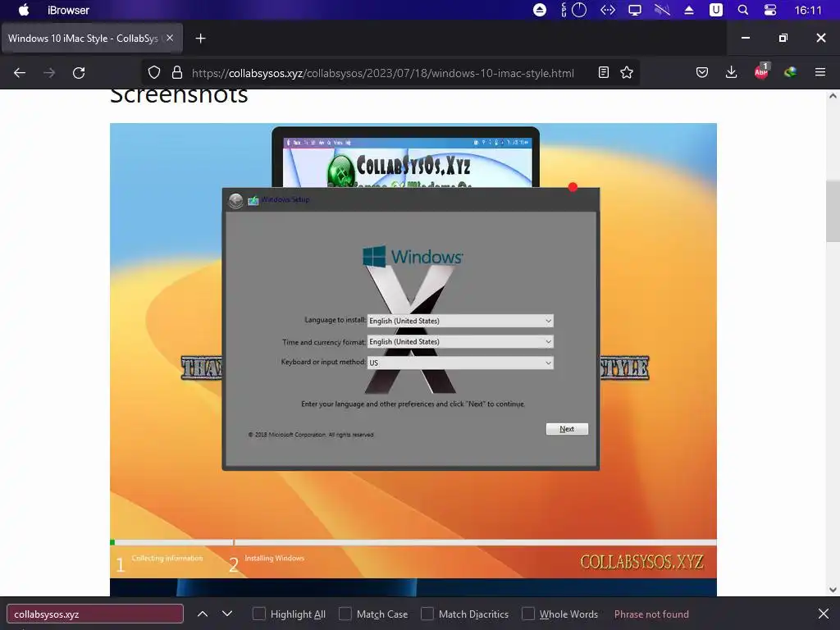Click the colorful extension icon beside ABP
Viewport: 840px width, 630px height.
click(x=790, y=73)
